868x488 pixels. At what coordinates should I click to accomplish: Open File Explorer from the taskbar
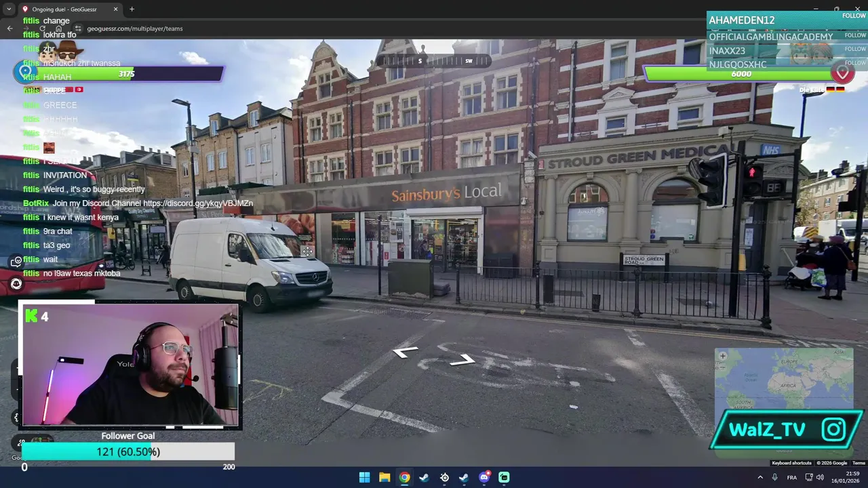pos(384,477)
